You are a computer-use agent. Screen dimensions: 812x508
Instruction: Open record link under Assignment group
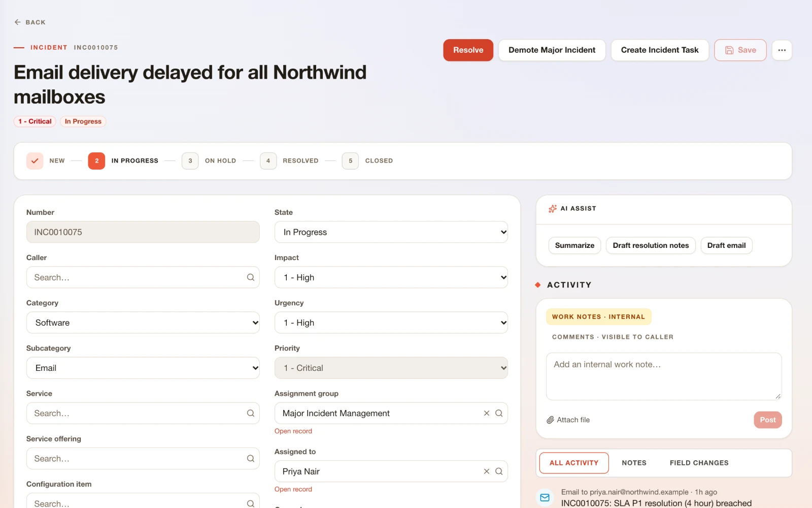(x=293, y=431)
